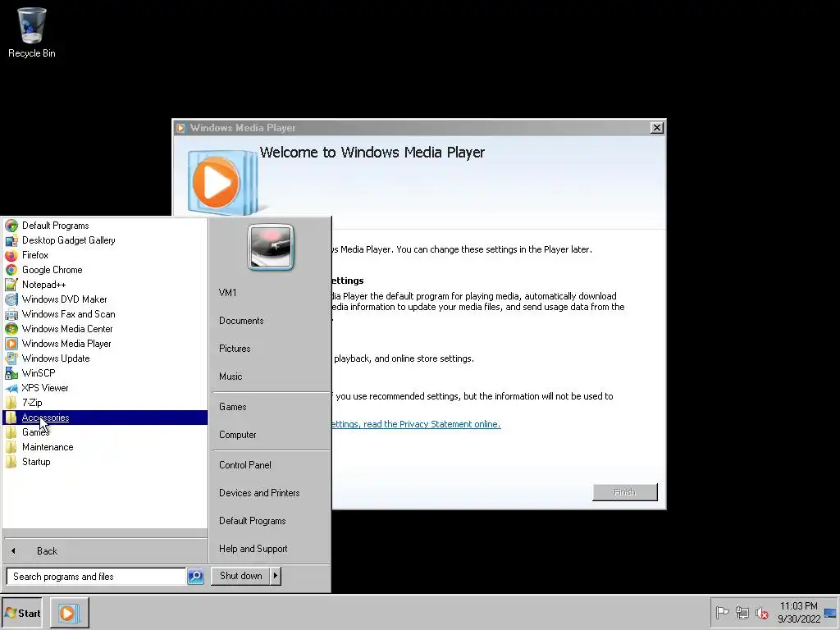Start Windows DVD Maker icon
Screen dimensions: 840x630
click(x=11, y=299)
